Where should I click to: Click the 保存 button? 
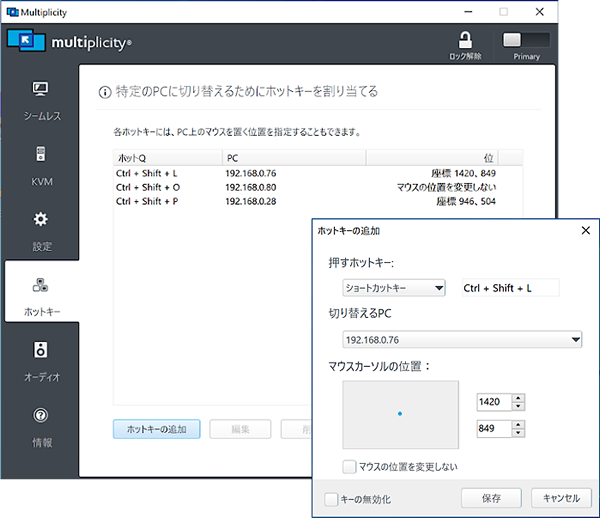coord(491,498)
